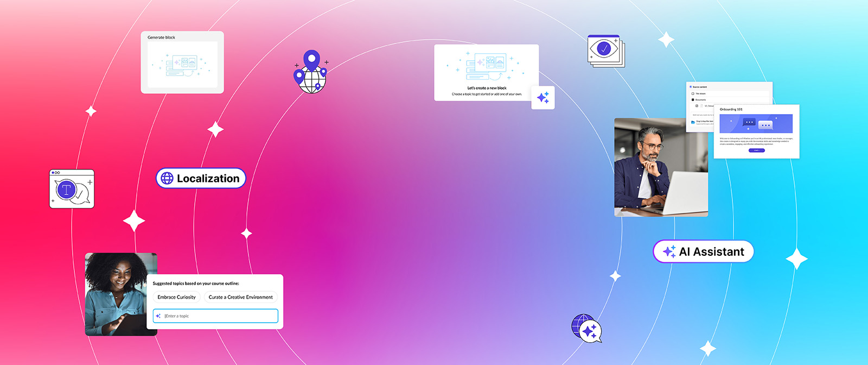Click the globe with AI sparkle chat icon
The width and height of the screenshot is (868, 365).
pos(586,328)
